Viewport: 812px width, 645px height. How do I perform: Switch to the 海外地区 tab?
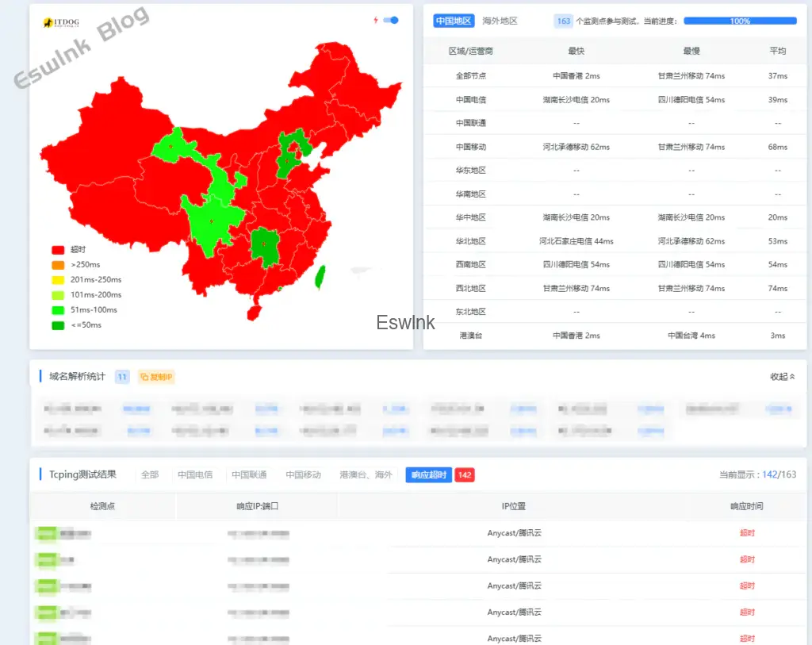[x=500, y=21]
